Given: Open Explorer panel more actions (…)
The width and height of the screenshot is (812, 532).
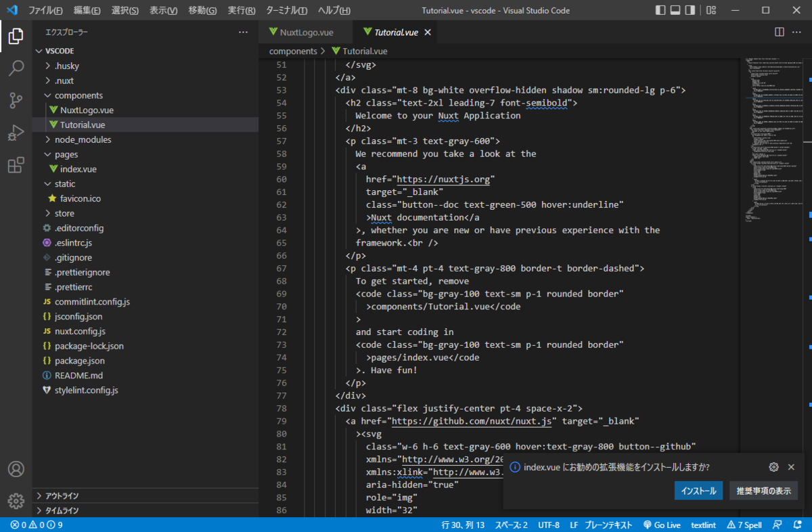Looking at the screenshot, I should 244,32.
